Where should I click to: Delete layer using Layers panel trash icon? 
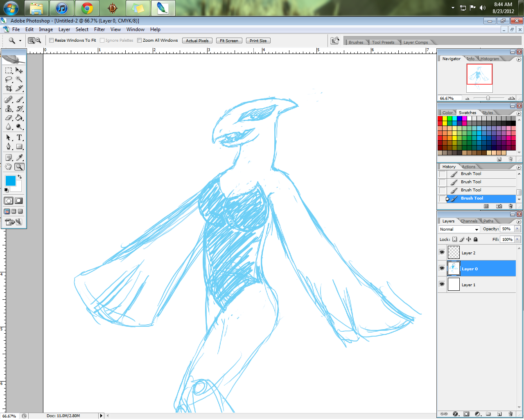(510, 414)
